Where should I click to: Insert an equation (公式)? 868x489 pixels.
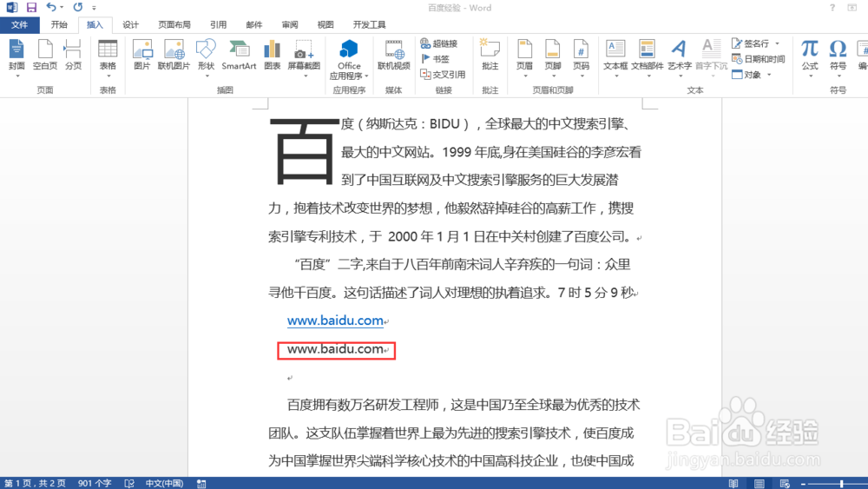[x=809, y=59]
